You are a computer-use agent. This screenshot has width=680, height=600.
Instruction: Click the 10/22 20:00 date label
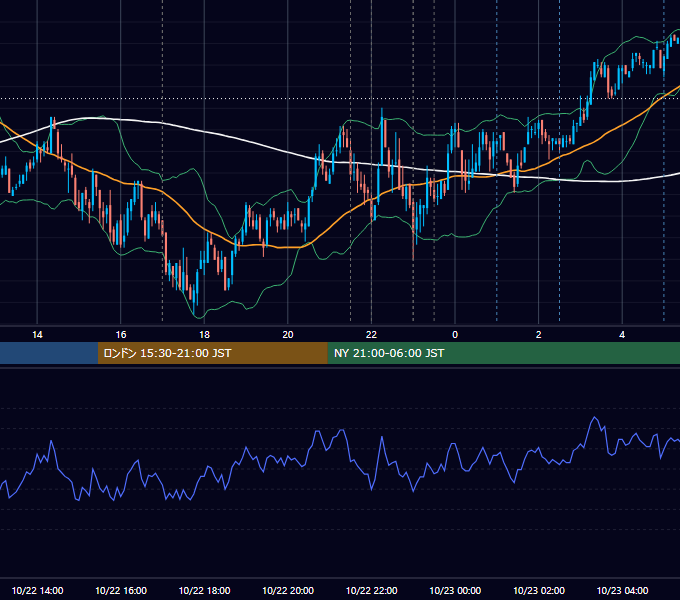288,590
